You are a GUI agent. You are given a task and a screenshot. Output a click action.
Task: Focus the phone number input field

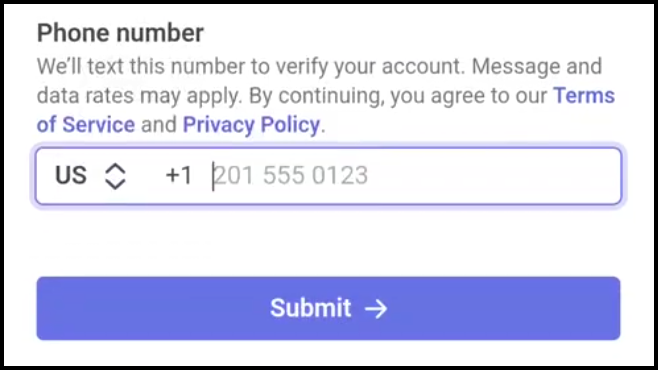coord(329,176)
